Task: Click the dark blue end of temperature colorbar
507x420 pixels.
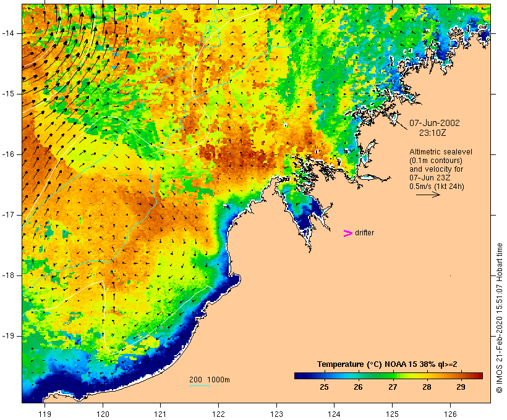Action: [299, 376]
